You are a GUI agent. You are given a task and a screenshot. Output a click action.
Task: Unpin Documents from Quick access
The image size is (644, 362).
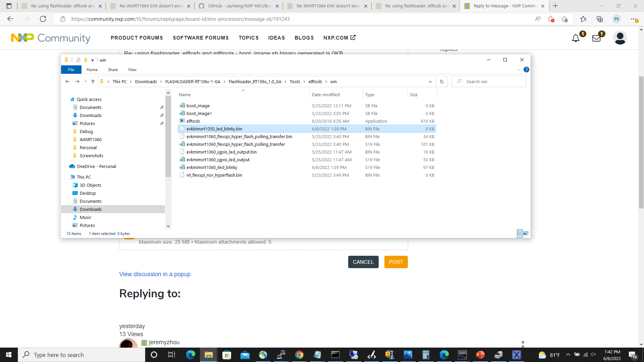pyautogui.click(x=162, y=107)
